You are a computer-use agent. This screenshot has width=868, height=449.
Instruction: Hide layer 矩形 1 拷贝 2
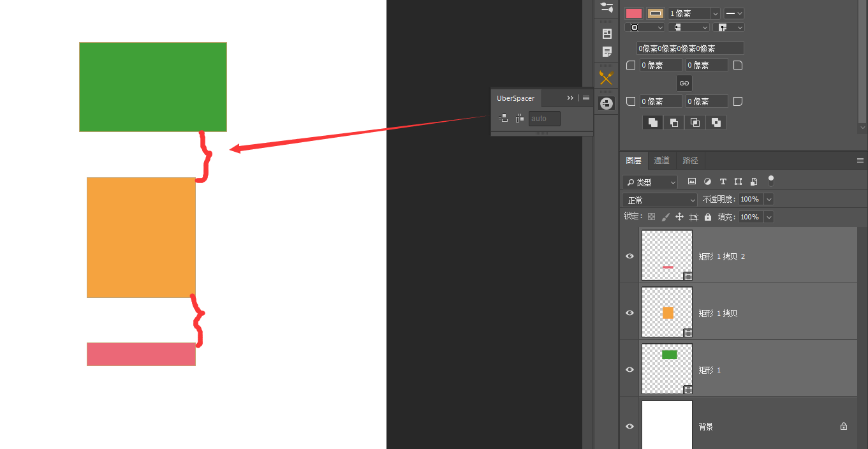(x=630, y=256)
